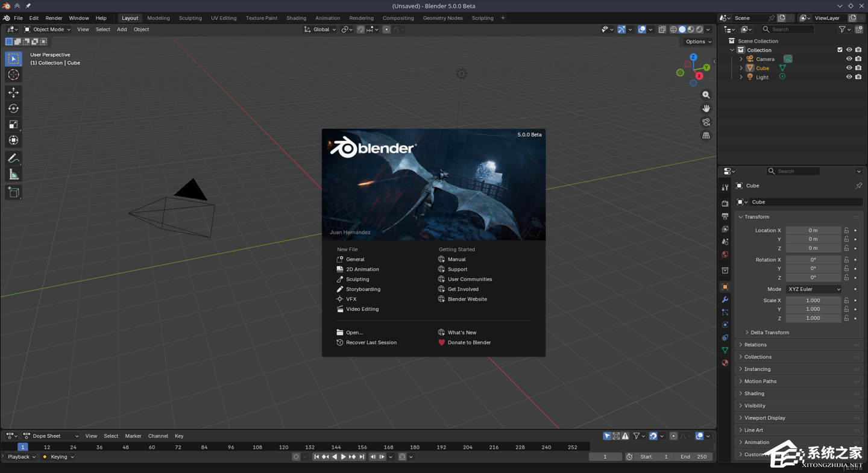The image size is (868, 473).
Task: Open the Render menu
Action: tap(54, 17)
